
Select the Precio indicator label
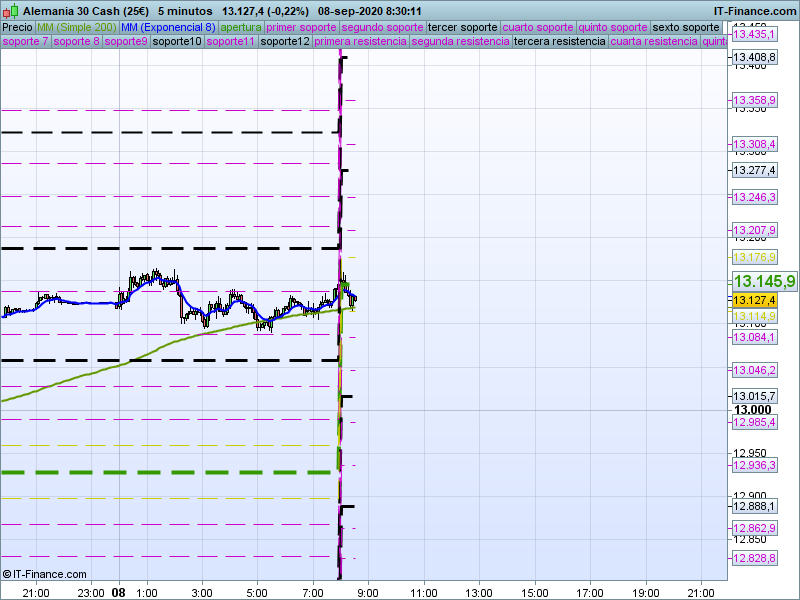(17, 27)
